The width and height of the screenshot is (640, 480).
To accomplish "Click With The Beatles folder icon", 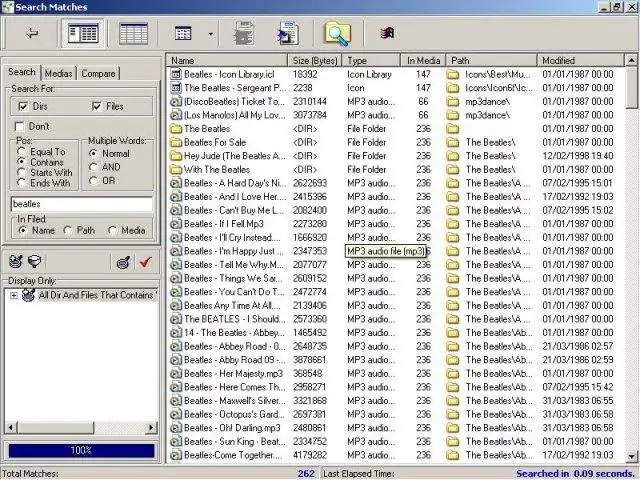I will (x=176, y=169).
